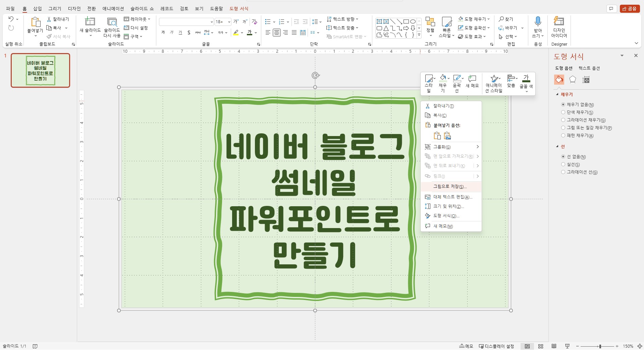The width and height of the screenshot is (644, 350).
Task: Choose Save as Picture (그림으로 저장) from context menu
Action: pos(451,186)
